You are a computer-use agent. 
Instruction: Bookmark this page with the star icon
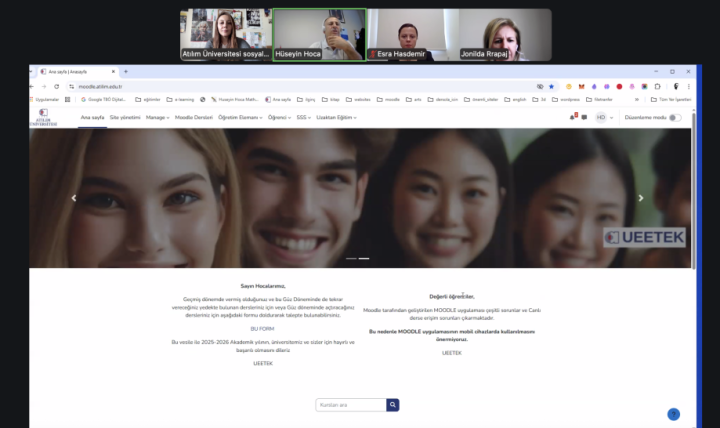tap(551, 86)
